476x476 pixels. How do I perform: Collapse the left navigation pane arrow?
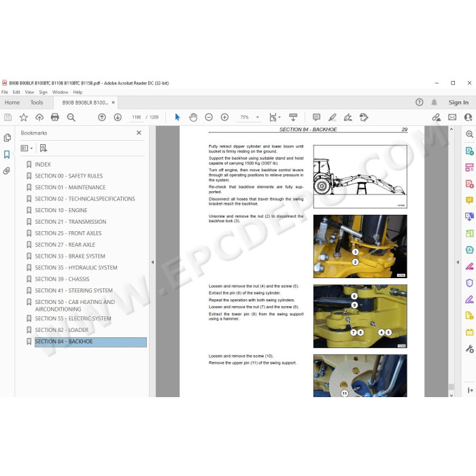[153, 262]
